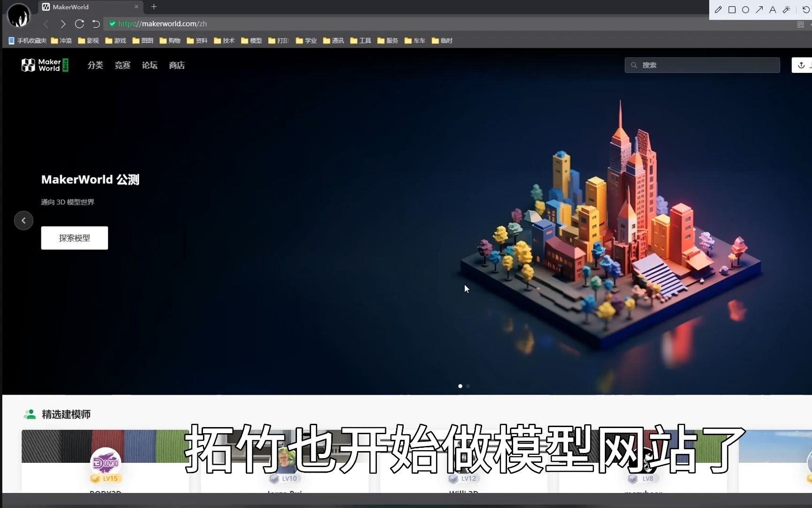Open the 服务 bookmark folder
The height and width of the screenshot is (508, 812).
point(388,40)
